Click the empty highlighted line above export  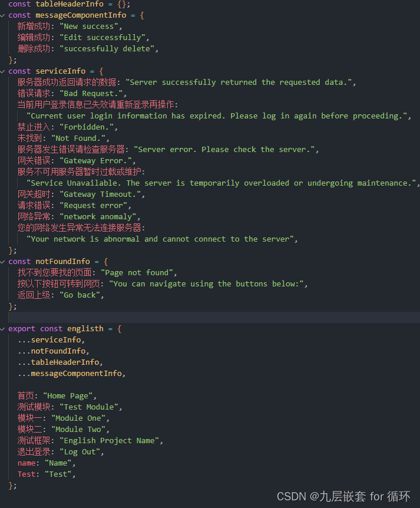tap(214, 318)
